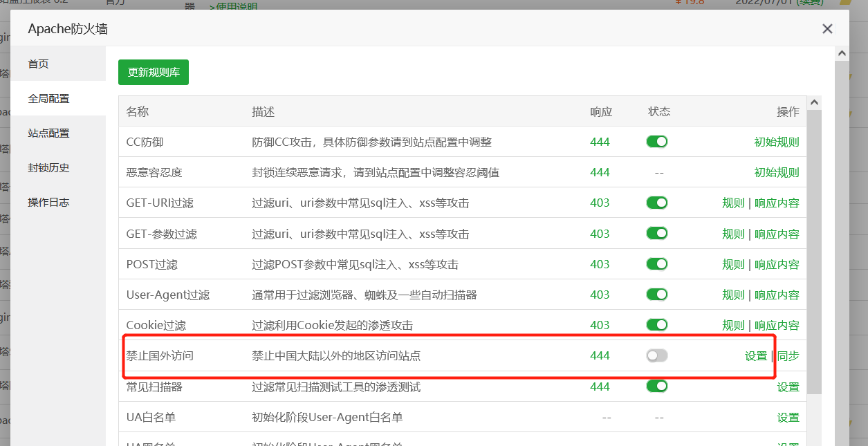Image resolution: width=868 pixels, height=446 pixels.
Task: Select the 禁止国外访问 name cell
Action: pyautogui.click(x=160, y=356)
